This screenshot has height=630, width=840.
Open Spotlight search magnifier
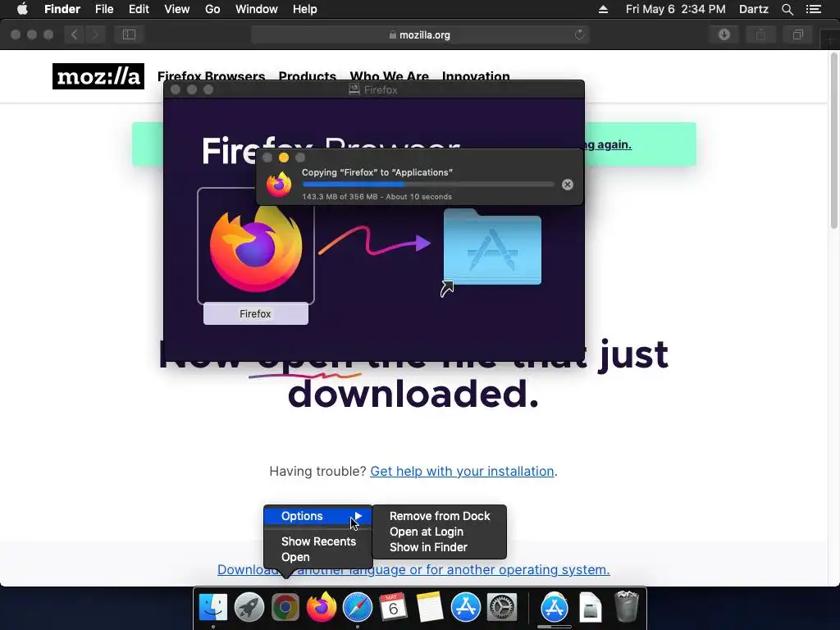(787, 9)
